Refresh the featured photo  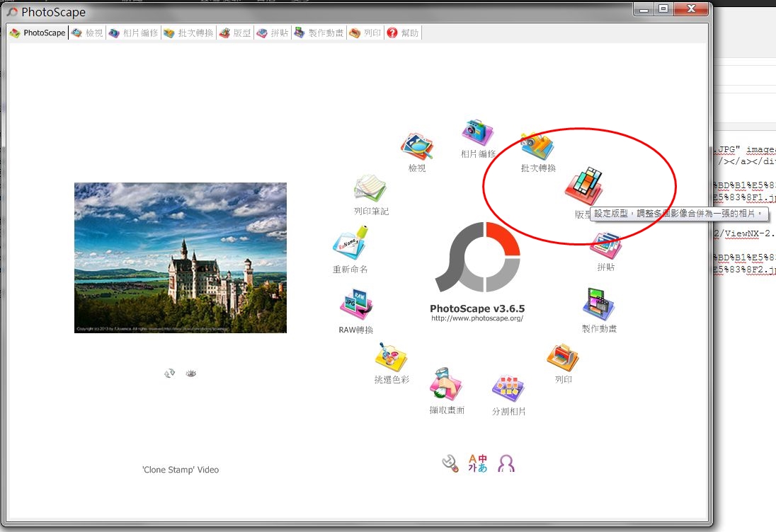(170, 374)
